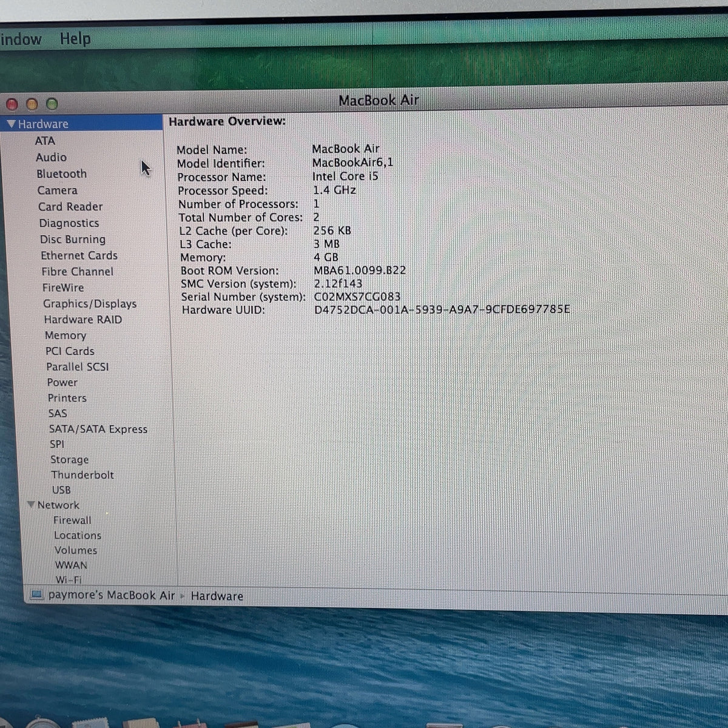
Task: Select Wi-Fi under Network
Action: (69, 579)
